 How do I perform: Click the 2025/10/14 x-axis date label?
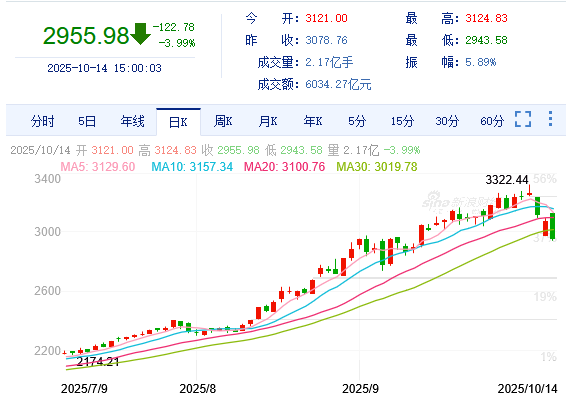(x=527, y=388)
